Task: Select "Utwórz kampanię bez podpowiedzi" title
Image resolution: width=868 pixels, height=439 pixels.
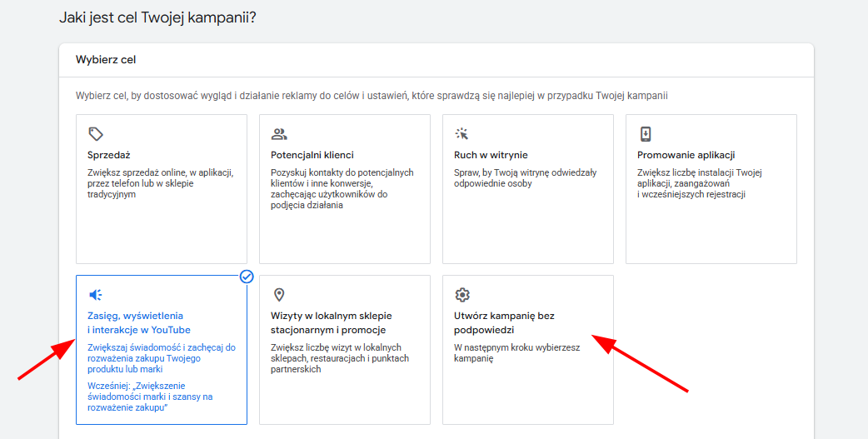Action: [504, 323]
